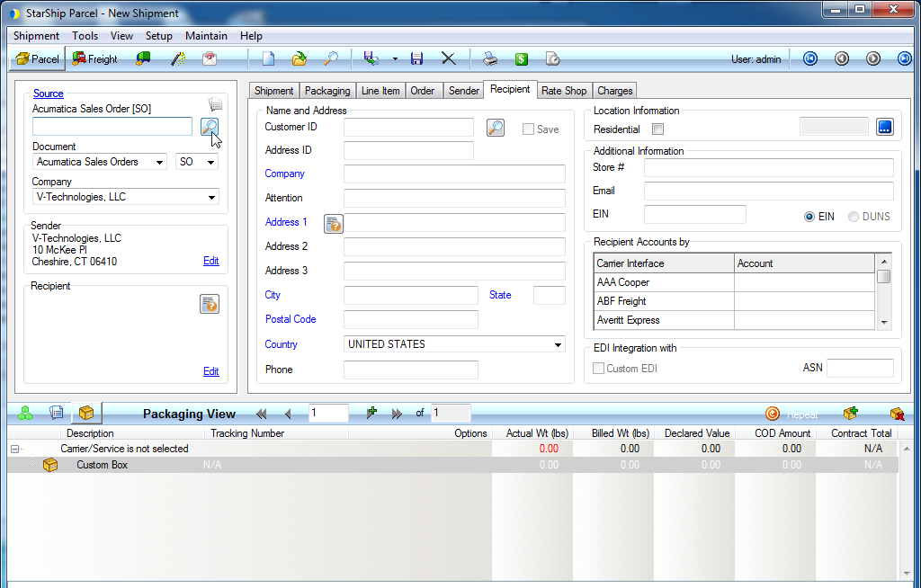This screenshot has width=921, height=588.
Task: Add a new package with the green plus arrow
Action: tap(371, 413)
